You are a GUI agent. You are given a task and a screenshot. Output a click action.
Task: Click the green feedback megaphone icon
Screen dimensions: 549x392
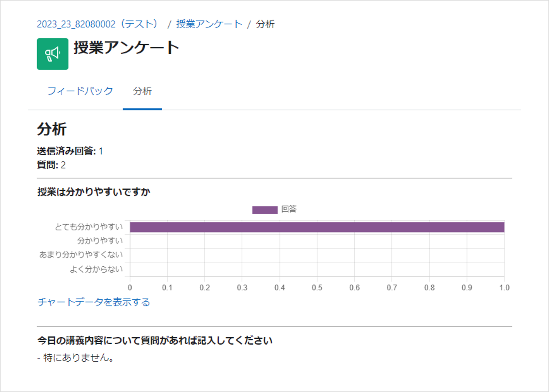pos(53,54)
